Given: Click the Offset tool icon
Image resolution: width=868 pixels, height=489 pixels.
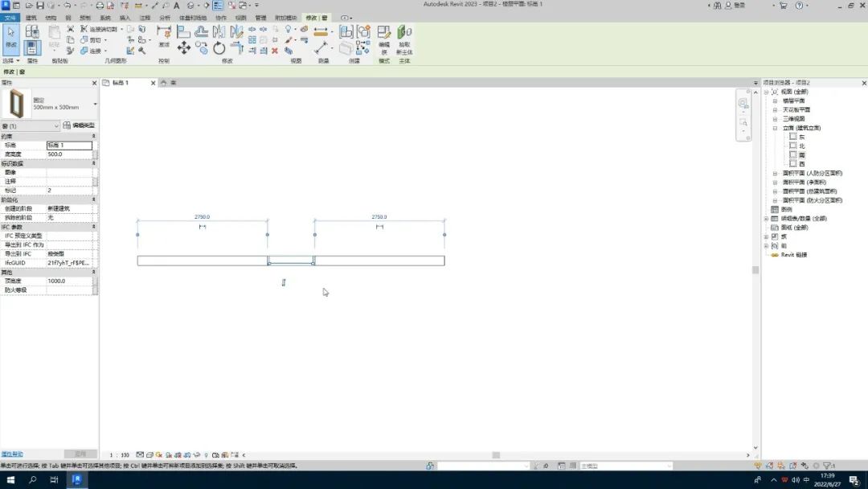Looking at the screenshot, I should (x=201, y=31).
